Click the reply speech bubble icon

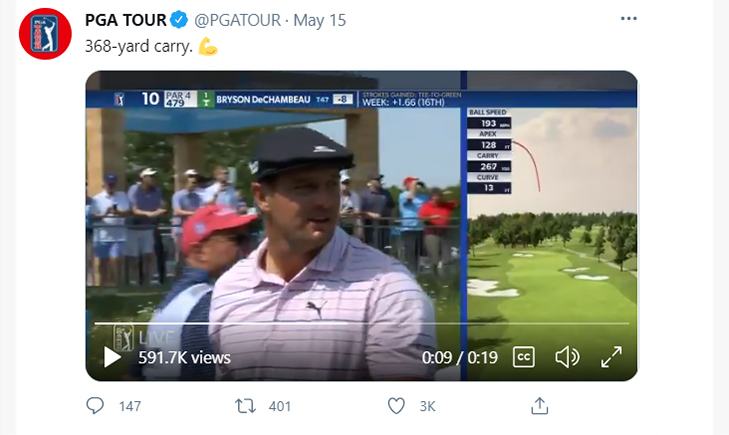[x=95, y=406]
